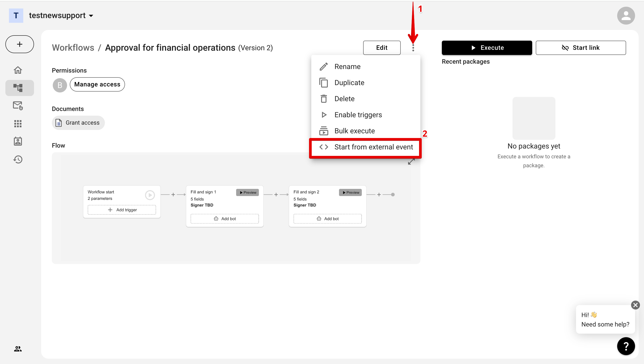Open the apps grid sidebar icon
The image size is (644, 364).
tap(18, 123)
